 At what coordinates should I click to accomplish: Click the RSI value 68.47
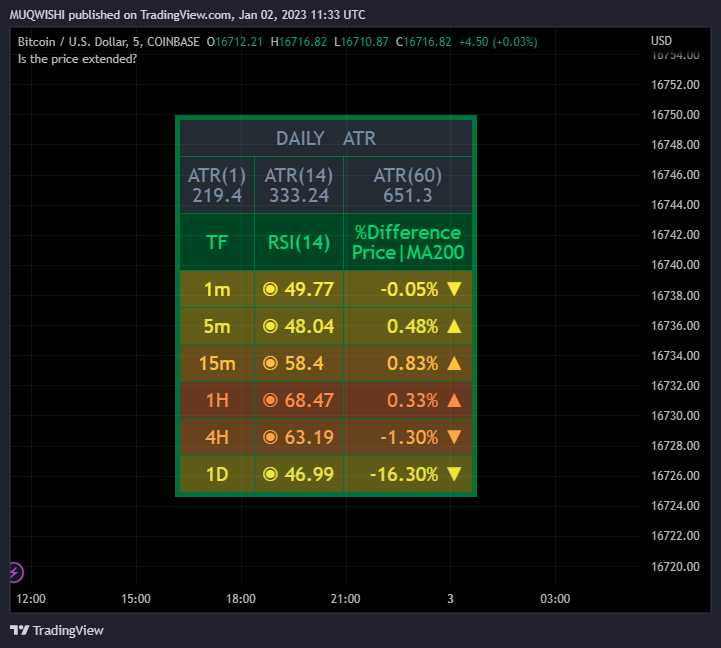click(x=309, y=400)
